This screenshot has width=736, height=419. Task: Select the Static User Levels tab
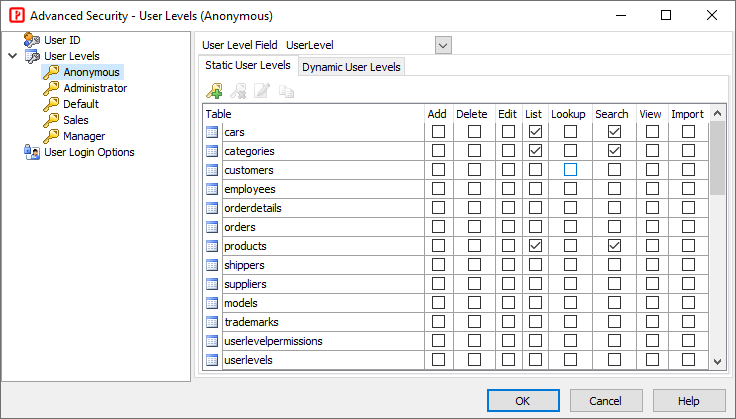[247, 65]
